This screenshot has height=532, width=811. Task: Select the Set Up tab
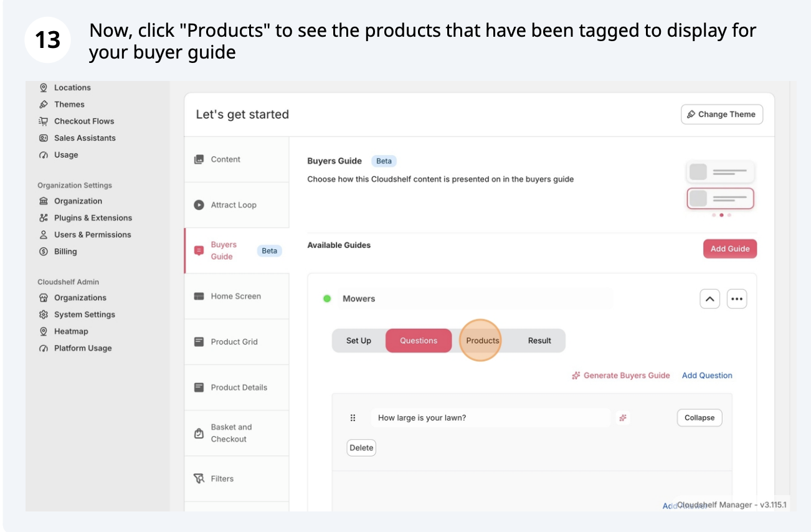pos(358,341)
